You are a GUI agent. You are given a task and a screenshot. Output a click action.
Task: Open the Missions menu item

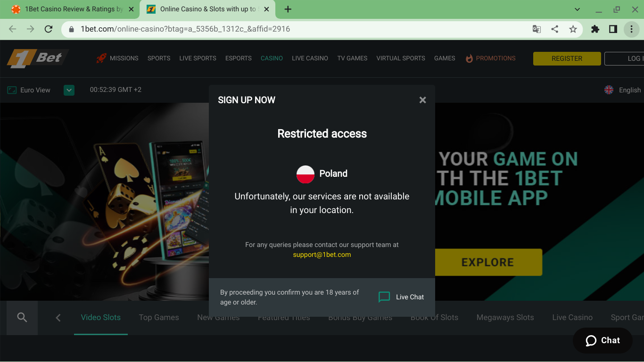tap(124, 58)
